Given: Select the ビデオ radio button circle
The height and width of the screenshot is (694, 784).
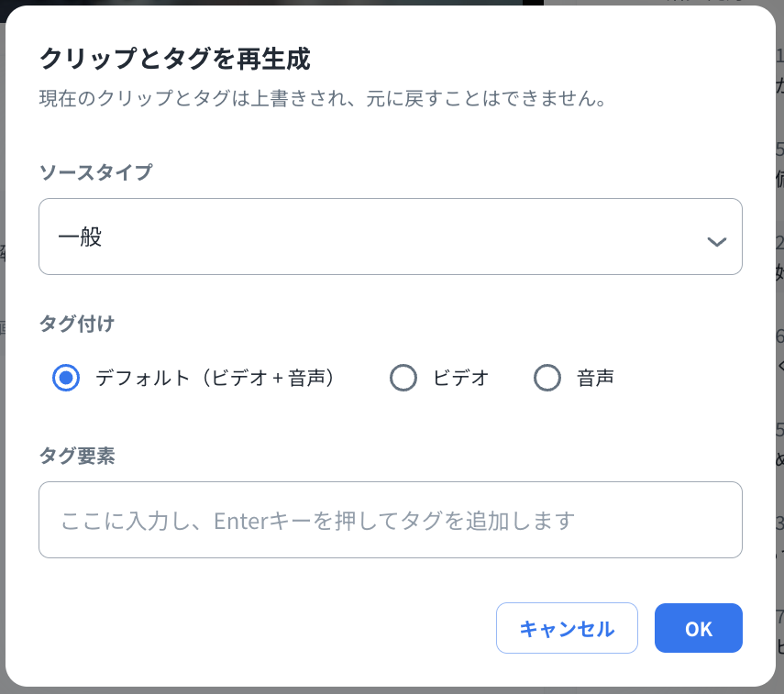Looking at the screenshot, I should [403, 378].
